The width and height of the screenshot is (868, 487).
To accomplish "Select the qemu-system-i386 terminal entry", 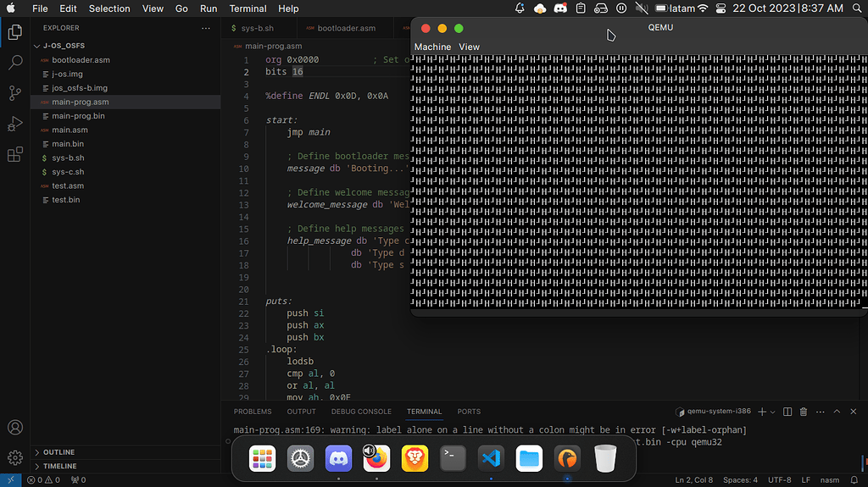I will [x=713, y=412].
